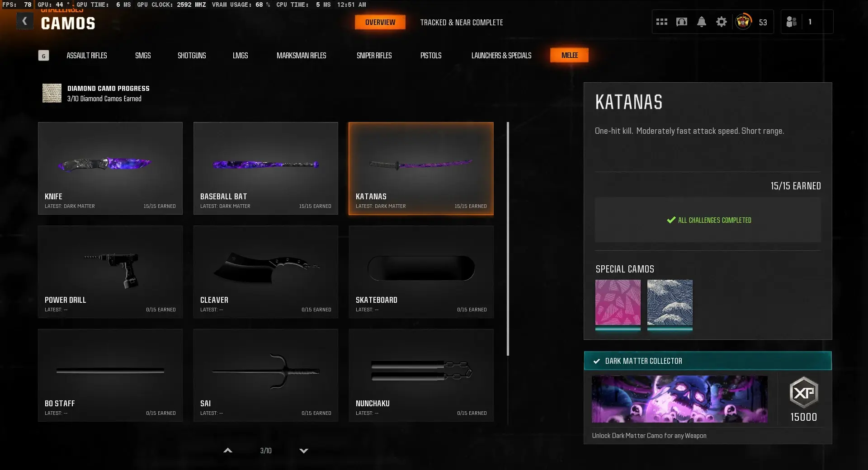Switch to the Assault Rifles tab
Image resolution: width=868 pixels, height=470 pixels.
(87, 56)
